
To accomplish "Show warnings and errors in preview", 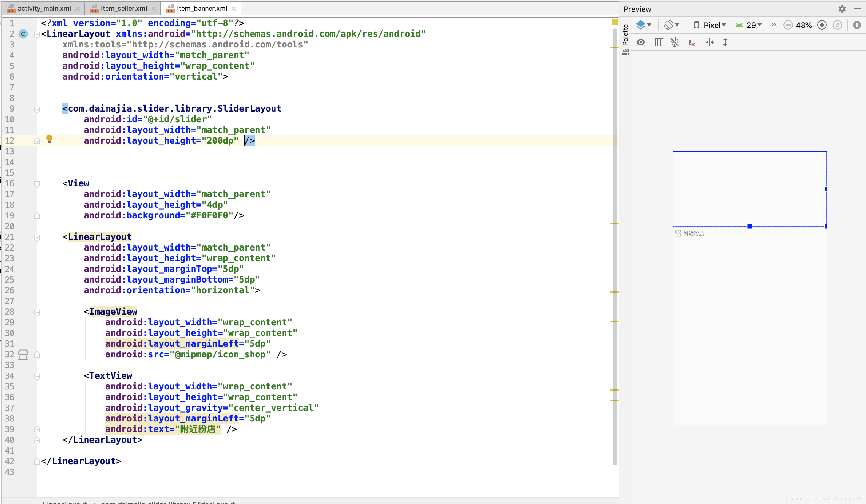I will [x=857, y=25].
